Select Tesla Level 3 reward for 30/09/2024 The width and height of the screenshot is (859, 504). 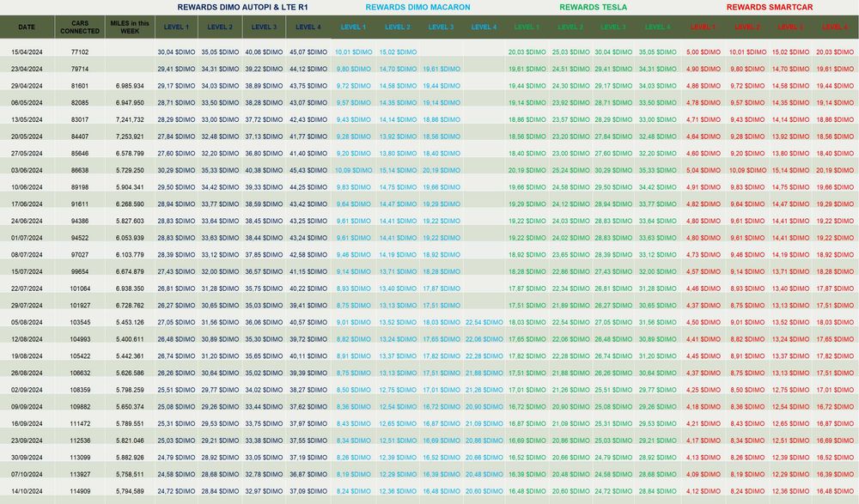(614, 458)
